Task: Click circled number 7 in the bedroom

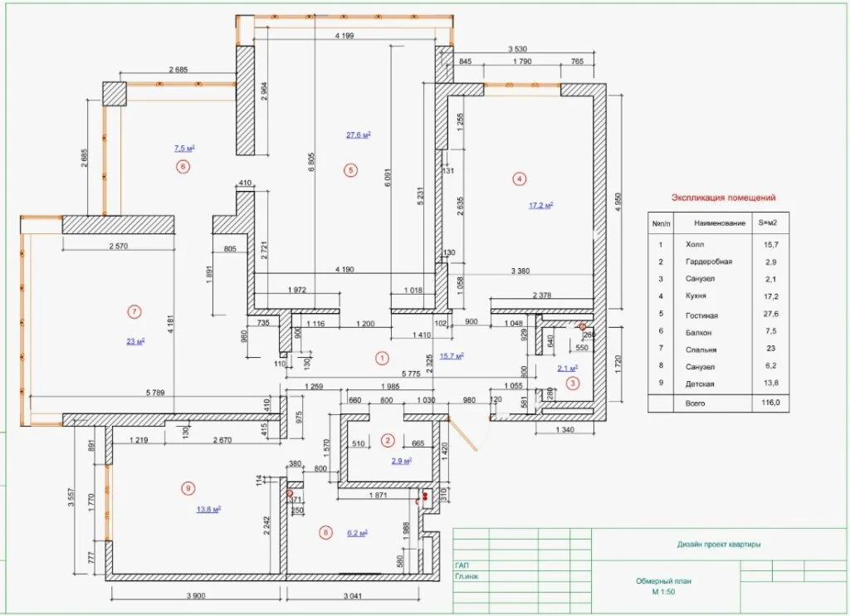Action: pyautogui.click(x=134, y=312)
